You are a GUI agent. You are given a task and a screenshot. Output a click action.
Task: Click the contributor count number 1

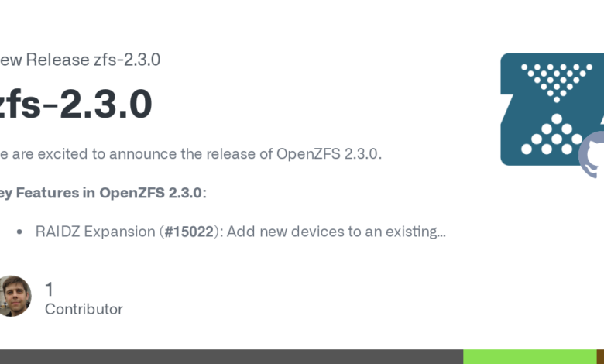click(x=50, y=290)
